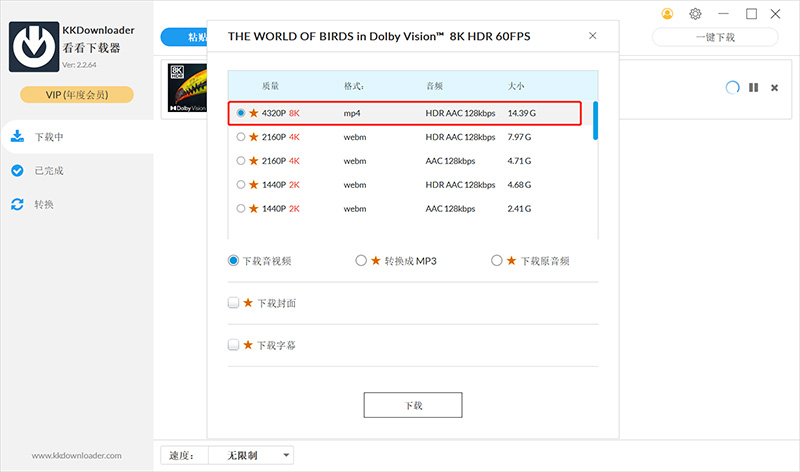This screenshot has height=472, width=800.
Task: Click the quality list scrollbar
Action: coord(596,120)
